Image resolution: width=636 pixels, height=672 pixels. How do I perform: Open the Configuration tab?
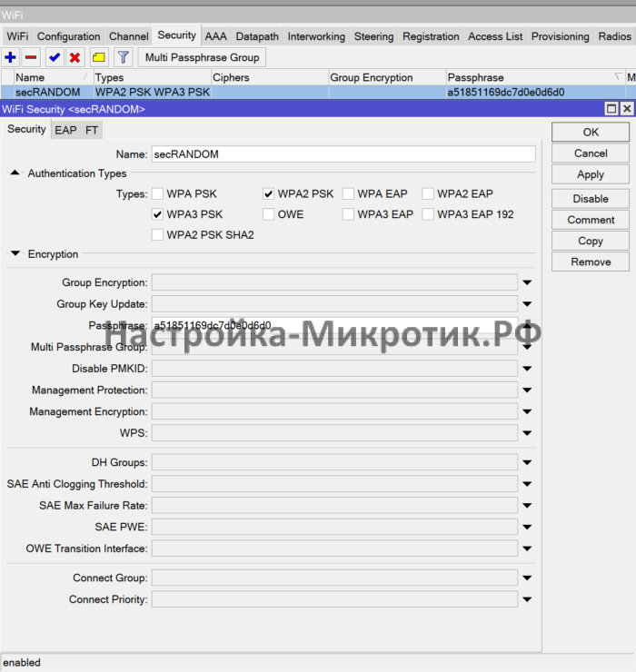(x=69, y=36)
